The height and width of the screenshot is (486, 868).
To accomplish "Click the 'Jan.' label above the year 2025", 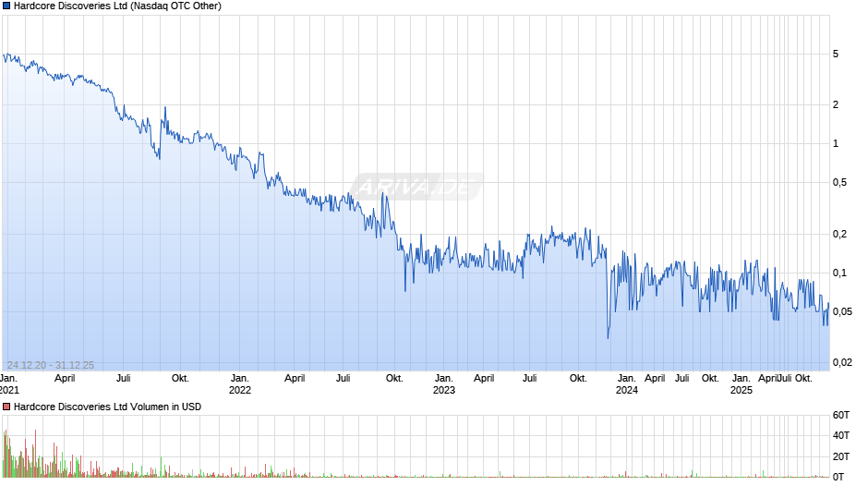I will pyautogui.click(x=741, y=379).
